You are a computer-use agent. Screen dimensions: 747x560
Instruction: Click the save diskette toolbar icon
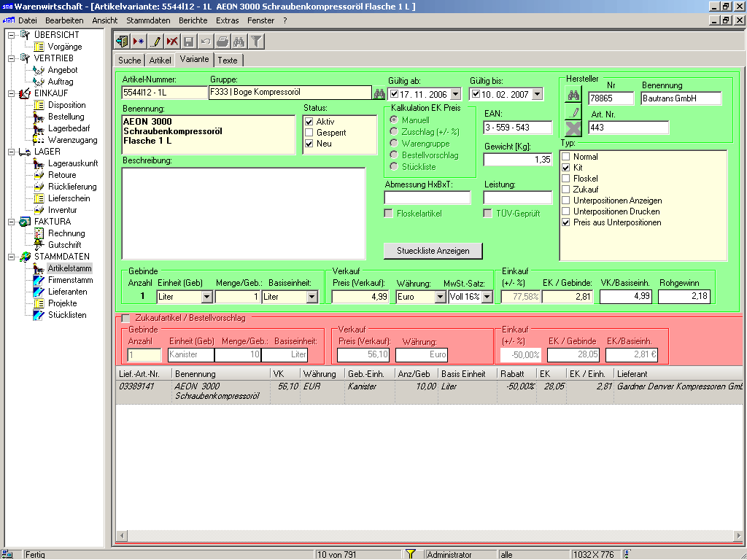(x=189, y=42)
